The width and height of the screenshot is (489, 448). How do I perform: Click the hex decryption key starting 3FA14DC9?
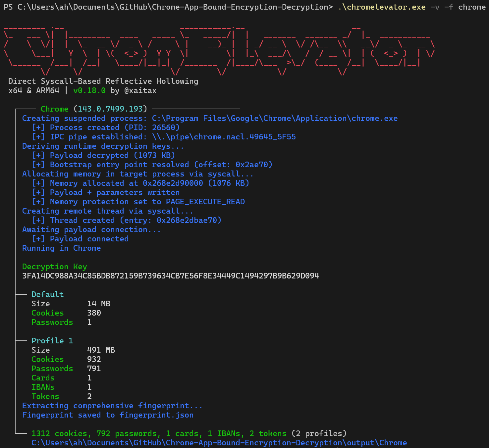coord(171,276)
